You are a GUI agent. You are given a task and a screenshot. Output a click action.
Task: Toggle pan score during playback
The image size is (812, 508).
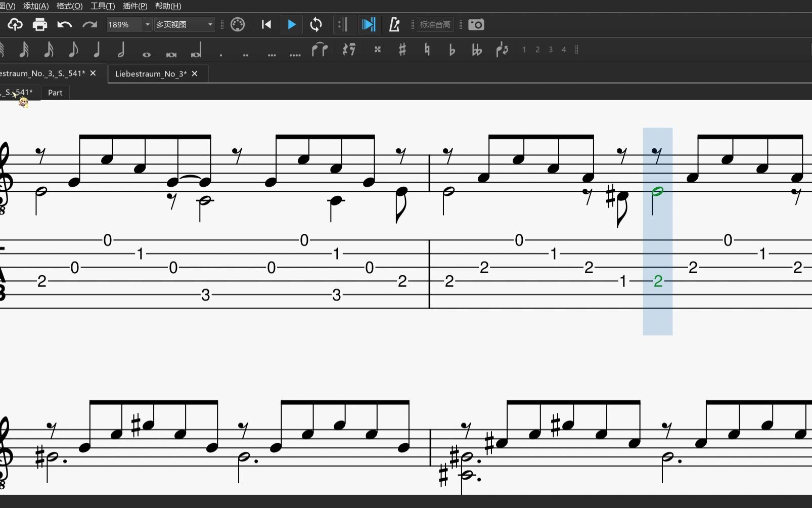pos(369,24)
